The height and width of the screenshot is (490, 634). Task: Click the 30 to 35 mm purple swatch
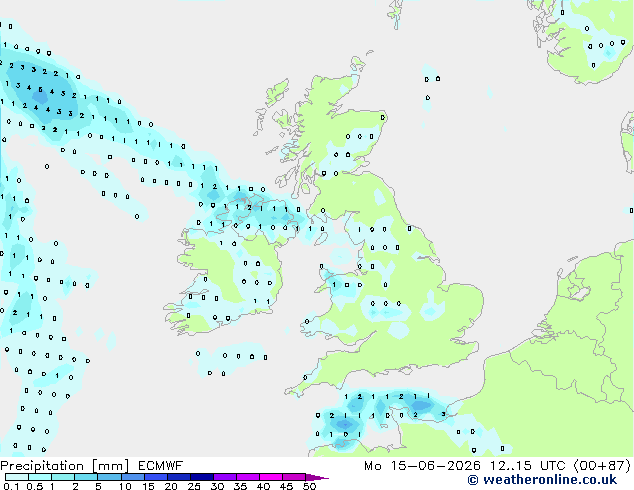click(x=225, y=477)
